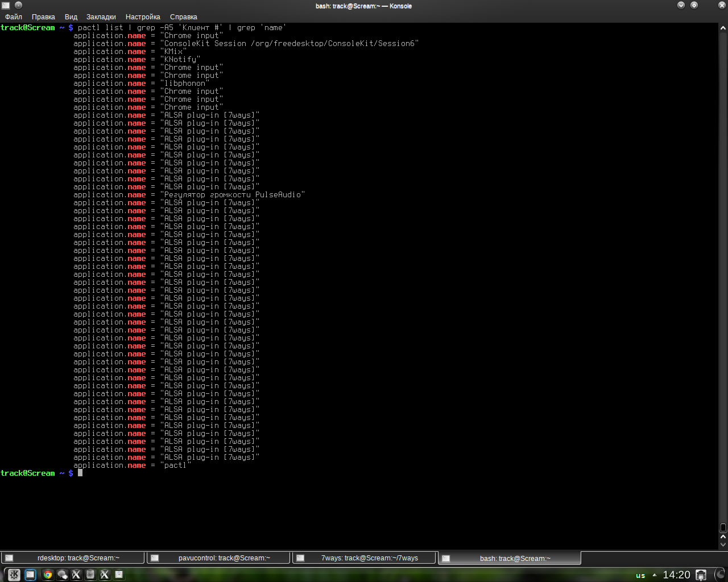Image resolution: width=728 pixels, height=582 pixels.
Task: Click the first X icon in panel
Action: (x=76, y=575)
